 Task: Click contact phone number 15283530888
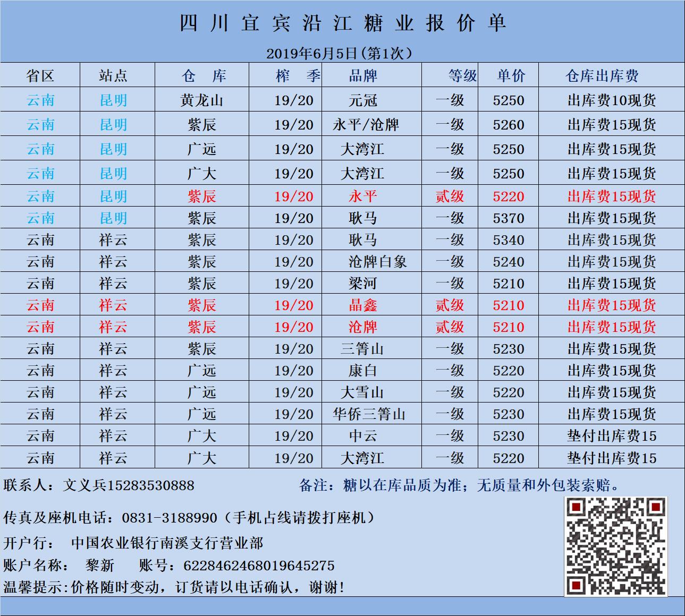151,485
